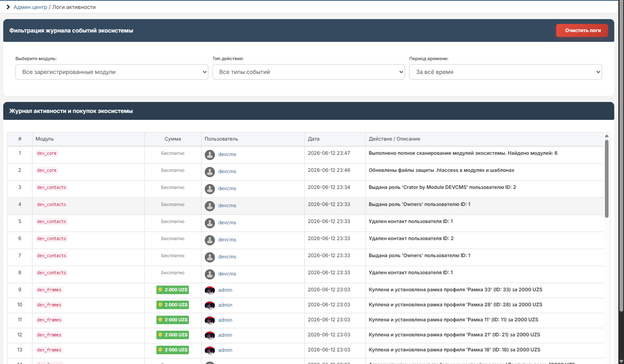Viewport: 624px width, 364px height.
Task: Open the module selection dropdown
Action: pyautogui.click(x=112, y=72)
